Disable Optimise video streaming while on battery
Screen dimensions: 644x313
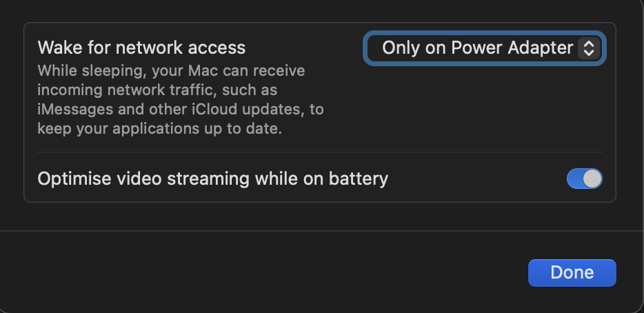(584, 179)
